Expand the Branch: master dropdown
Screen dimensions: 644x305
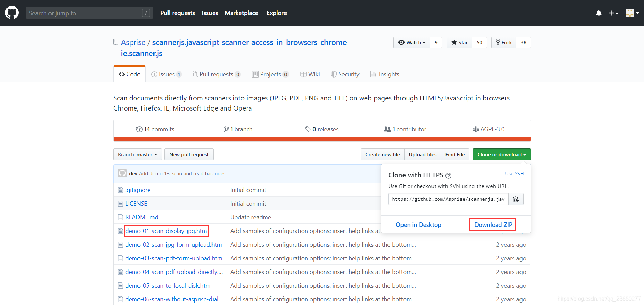137,155
